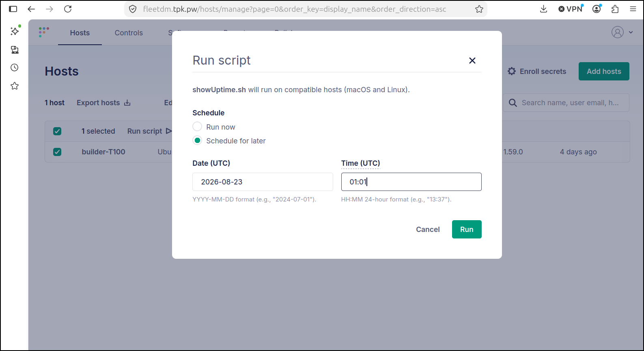
Task: Cancel the Run script dialog
Action: pos(428,230)
